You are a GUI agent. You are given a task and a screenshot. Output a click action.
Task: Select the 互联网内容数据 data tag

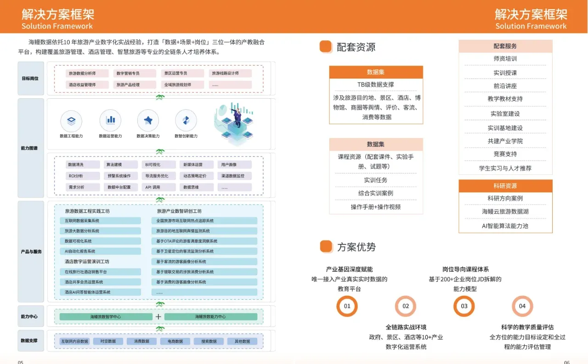coord(75,341)
